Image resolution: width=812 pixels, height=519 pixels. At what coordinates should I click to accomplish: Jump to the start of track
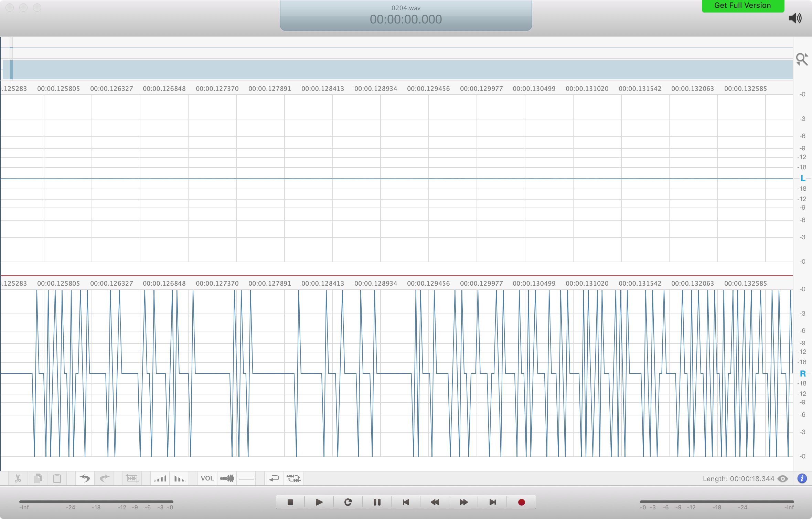click(x=406, y=502)
